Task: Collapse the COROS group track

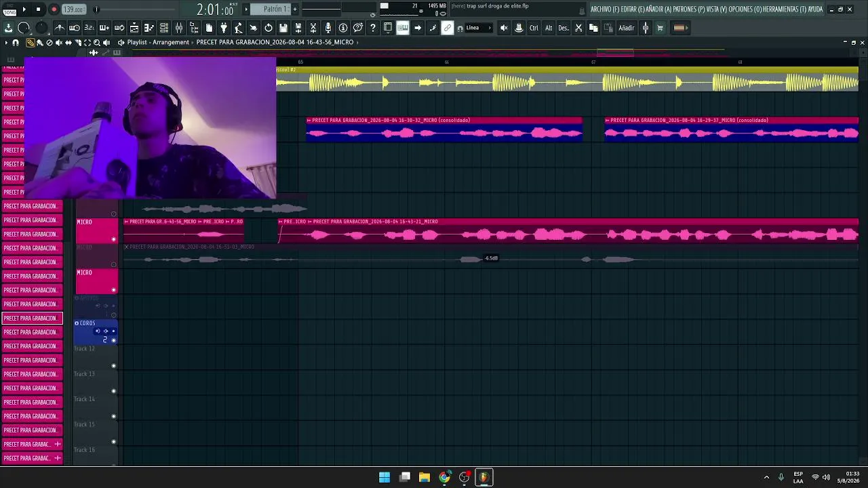Action: [x=77, y=323]
